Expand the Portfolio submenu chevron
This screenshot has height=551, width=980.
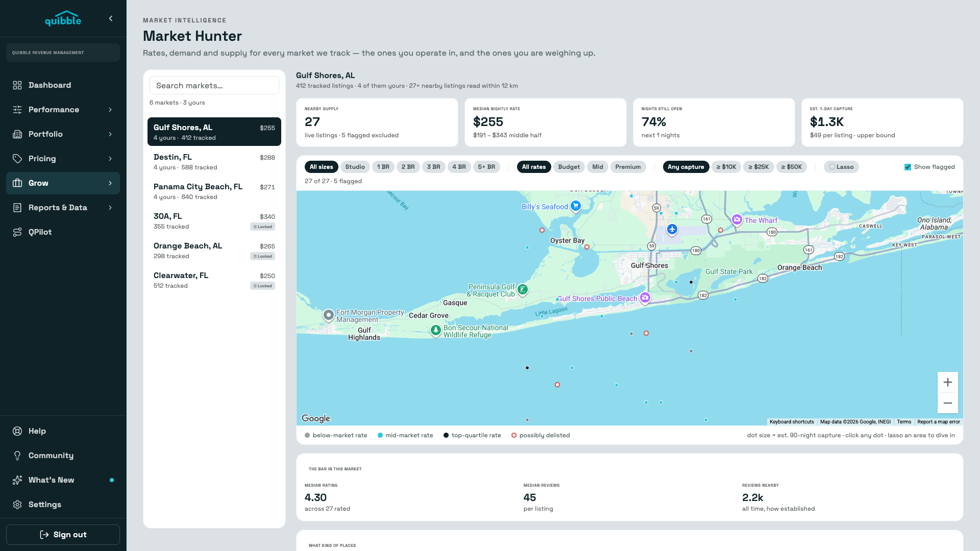(110, 134)
